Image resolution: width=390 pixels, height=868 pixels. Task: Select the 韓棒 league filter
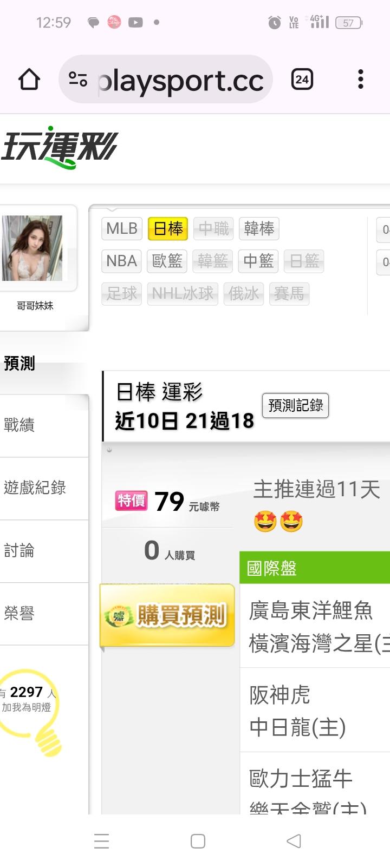(259, 229)
